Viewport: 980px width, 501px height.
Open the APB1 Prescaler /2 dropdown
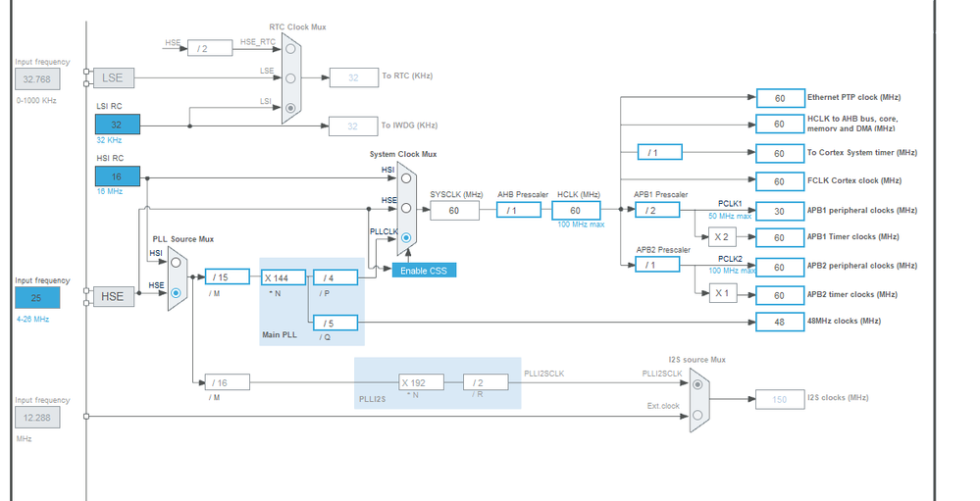coord(657,211)
